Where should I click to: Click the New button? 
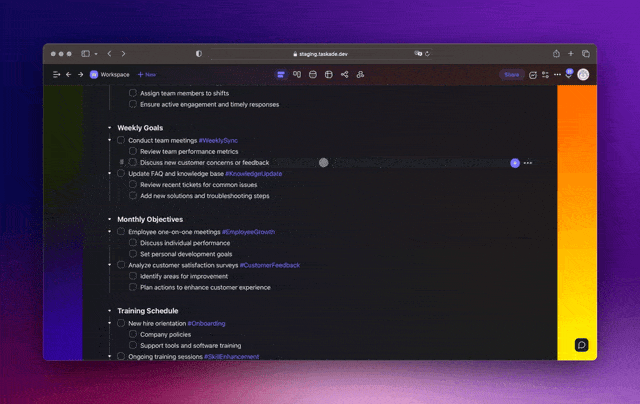click(x=147, y=74)
